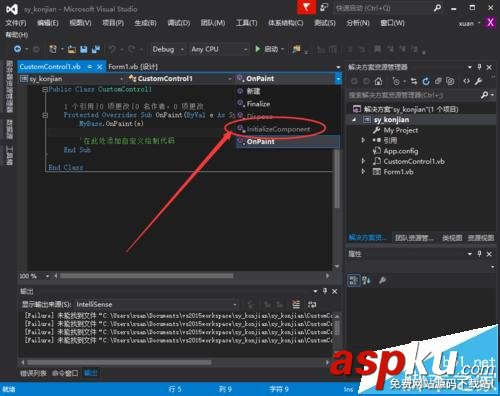Click the feedback flag notification icon
This screenshot has width=500, height=396.
(306, 7)
